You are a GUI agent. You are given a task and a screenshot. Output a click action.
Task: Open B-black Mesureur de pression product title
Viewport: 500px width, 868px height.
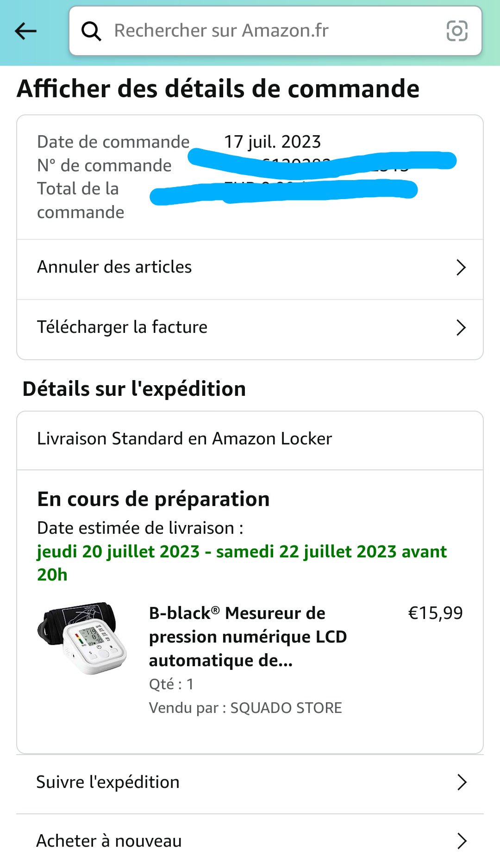point(248,637)
